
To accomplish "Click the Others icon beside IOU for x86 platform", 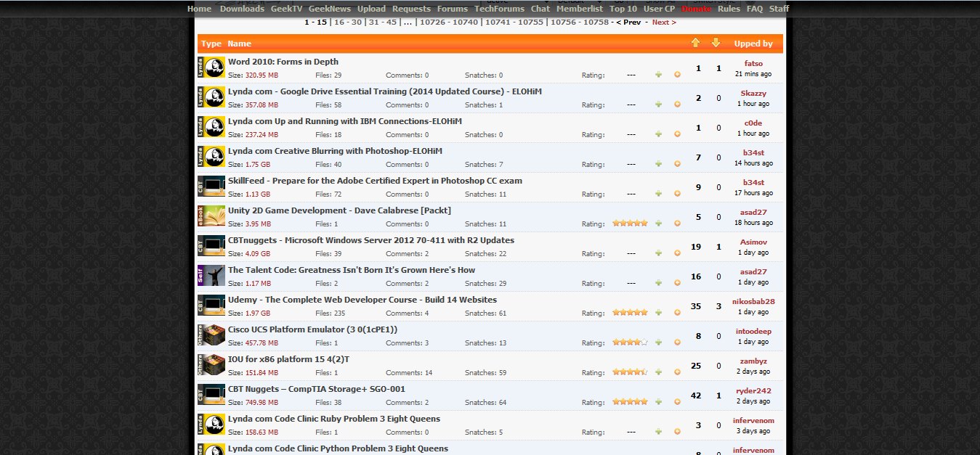I will click(x=211, y=365).
